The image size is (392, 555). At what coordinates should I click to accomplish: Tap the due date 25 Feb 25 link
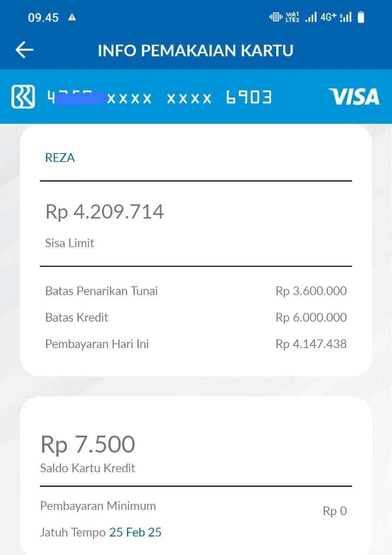tap(135, 532)
